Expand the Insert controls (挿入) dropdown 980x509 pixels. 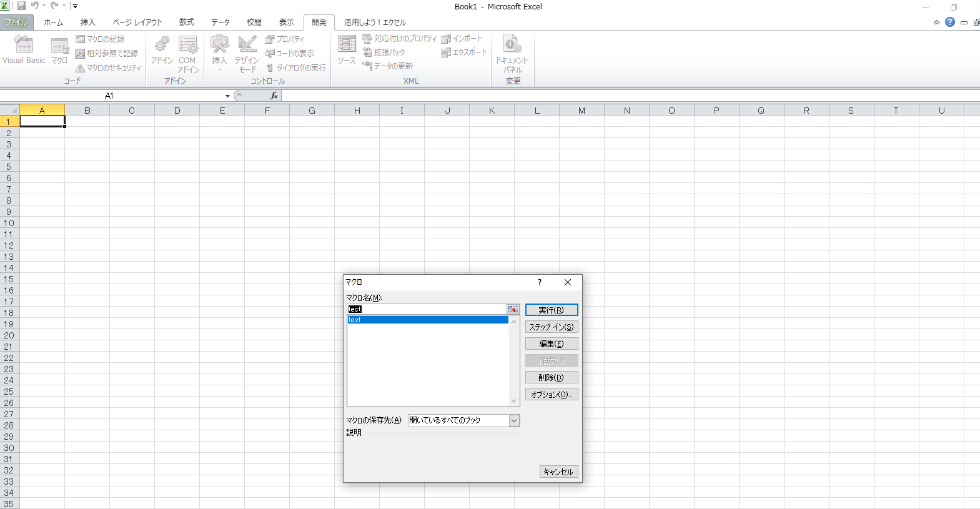pyautogui.click(x=219, y=53)
